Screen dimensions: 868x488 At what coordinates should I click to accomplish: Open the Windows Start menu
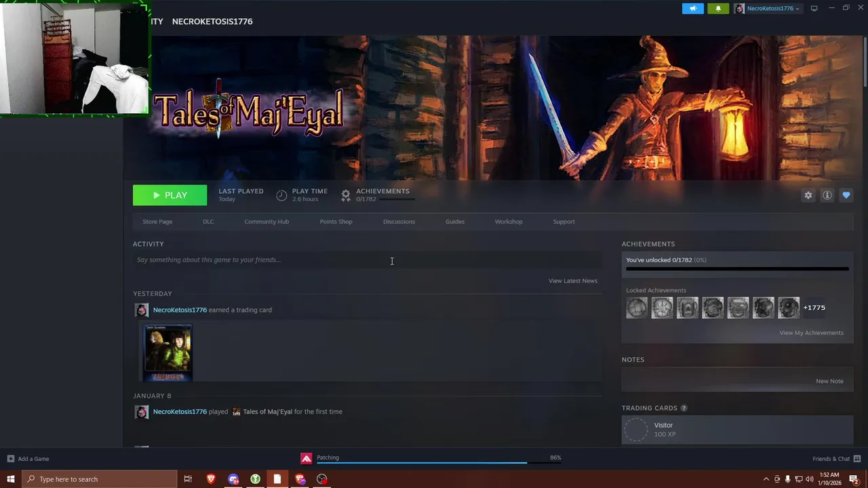coord(10,479)
